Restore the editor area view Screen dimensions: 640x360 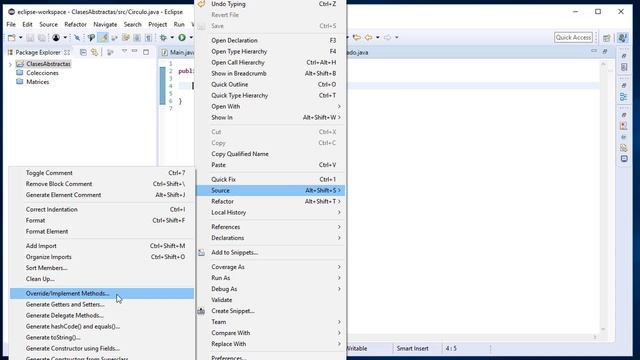[605, 51]
